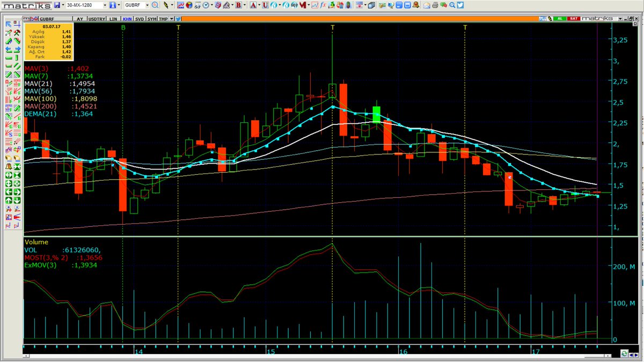Switch to the AY period tab

tap(79, 18)
